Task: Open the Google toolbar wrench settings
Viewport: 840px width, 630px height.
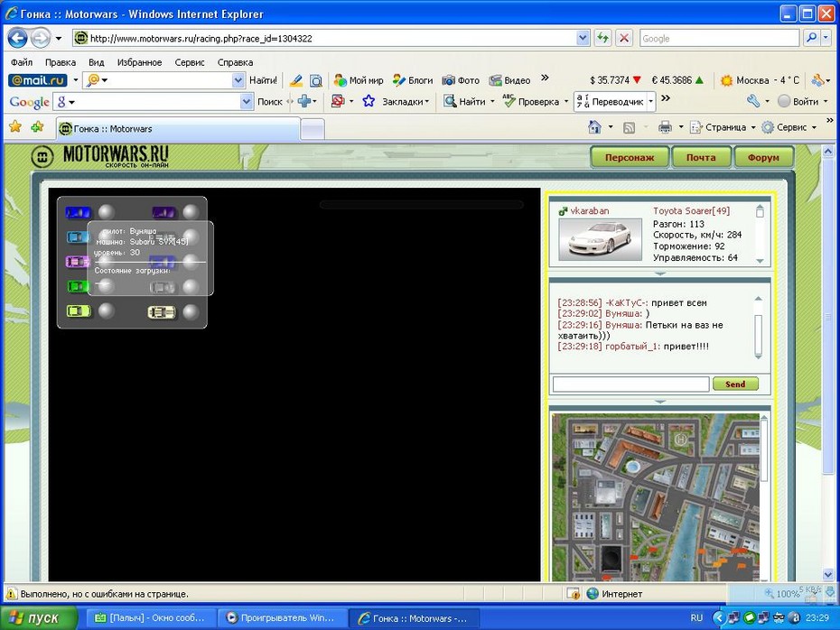Action: pyautogui.click(x=753, y=101)
